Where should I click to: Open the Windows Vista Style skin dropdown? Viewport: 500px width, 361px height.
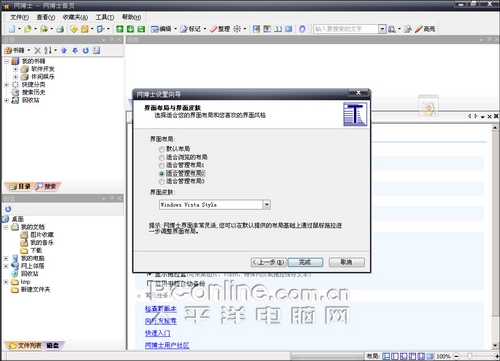[266, 205]
